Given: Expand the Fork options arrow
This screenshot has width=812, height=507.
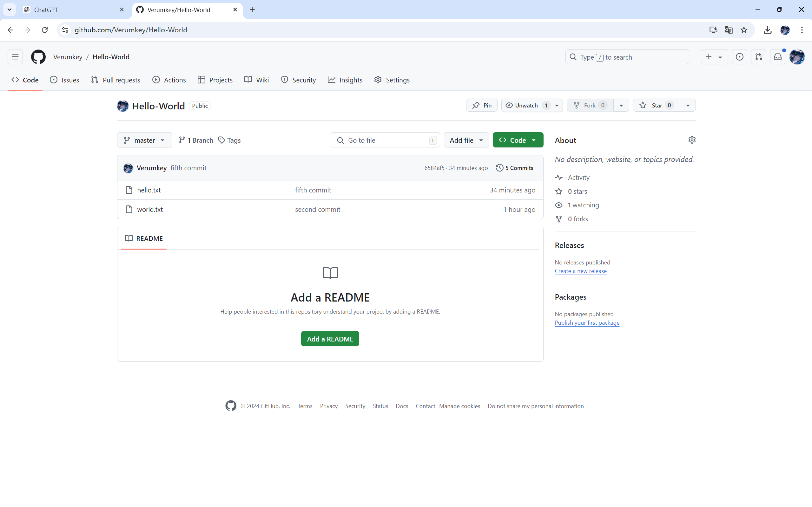Looking at the screenshot, I should pyautogui.click(x=621, y=105).
